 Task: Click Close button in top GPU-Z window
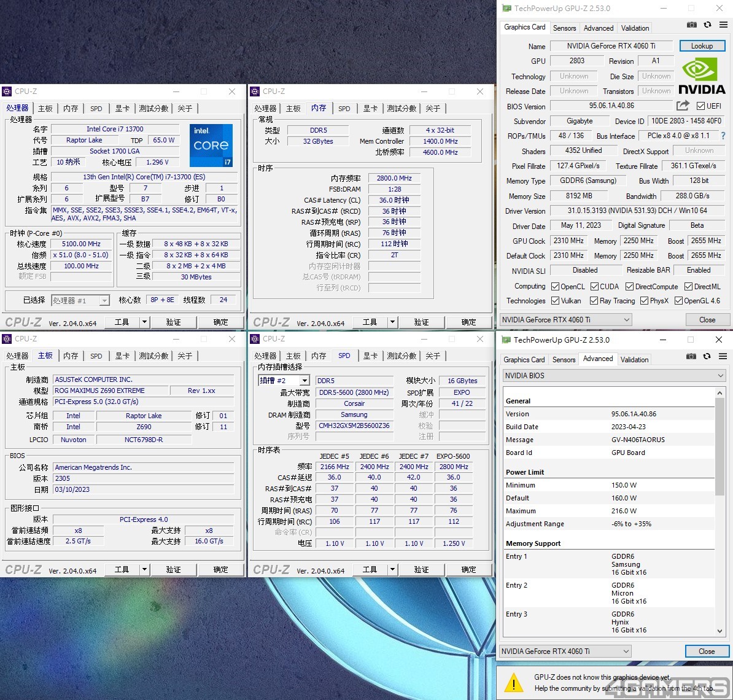click(x=707, y=320)
